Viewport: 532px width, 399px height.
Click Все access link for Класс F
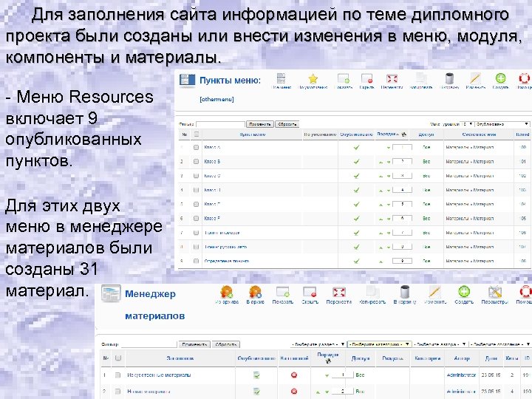tap(426, 219)
